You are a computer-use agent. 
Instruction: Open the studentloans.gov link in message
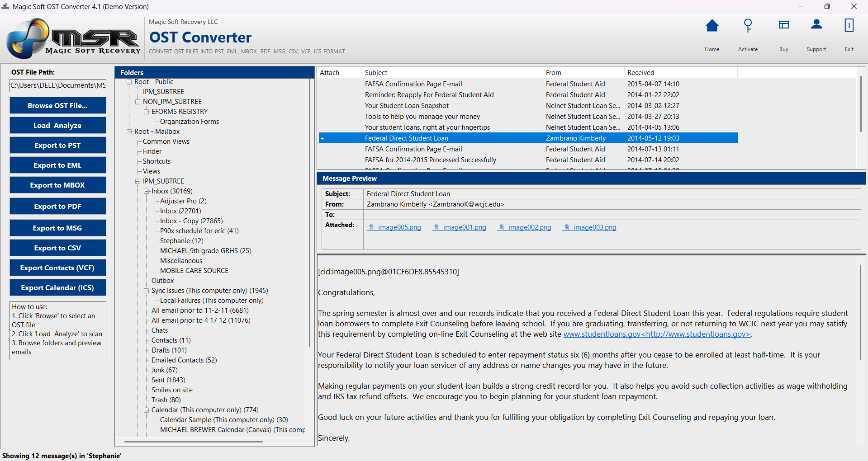coord(657,334)
